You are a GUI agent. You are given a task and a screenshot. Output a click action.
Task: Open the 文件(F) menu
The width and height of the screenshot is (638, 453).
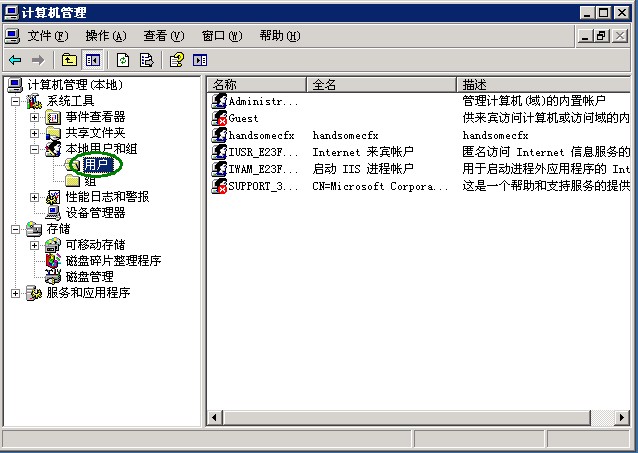[x=48, y=36]
